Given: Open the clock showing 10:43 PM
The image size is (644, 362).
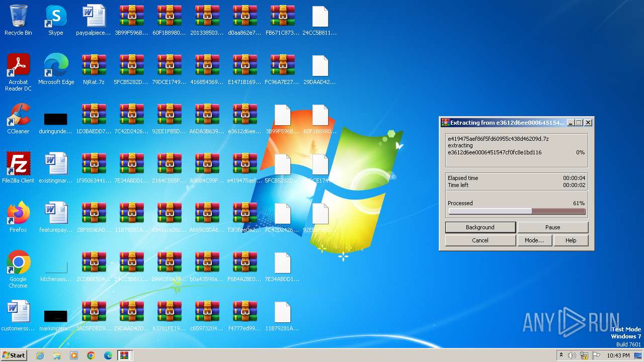Looking at the screenshot, I should click(x=618, y=355).
